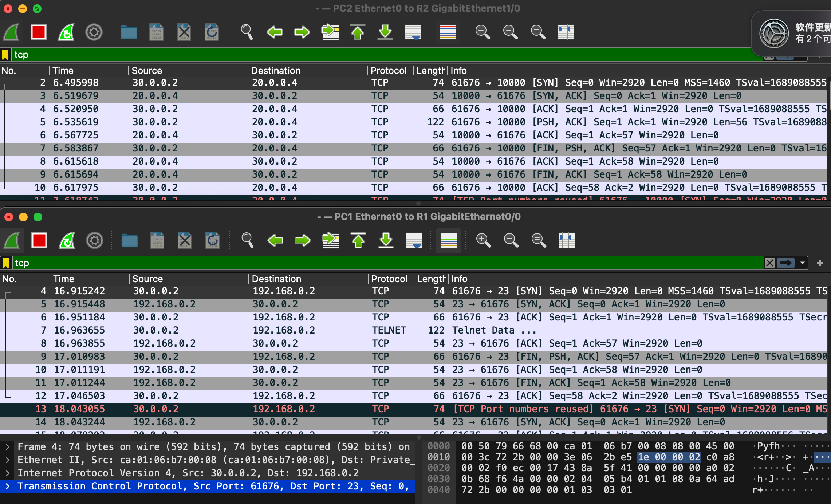Image resolution: width=831 pixels, height=504 pixels.
Task: Expand Transmission Control Protocol details
Action: pyautogui.click(x=7, y=486)
